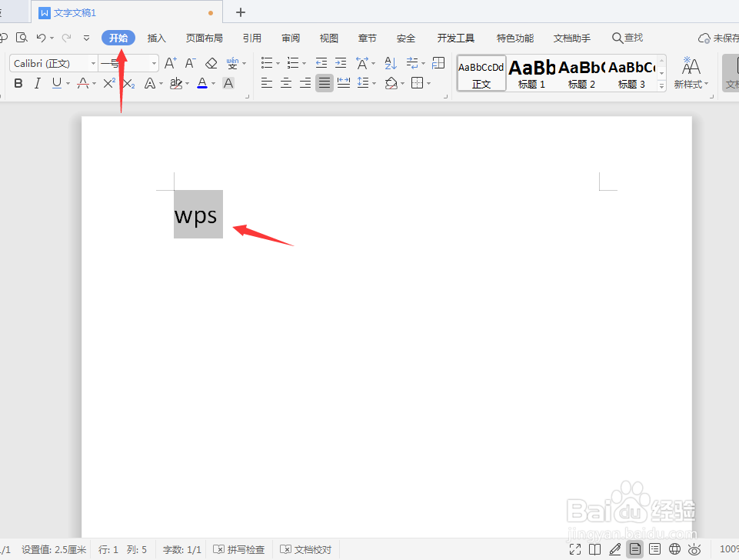Open font dialog launcher

(247, 97)
